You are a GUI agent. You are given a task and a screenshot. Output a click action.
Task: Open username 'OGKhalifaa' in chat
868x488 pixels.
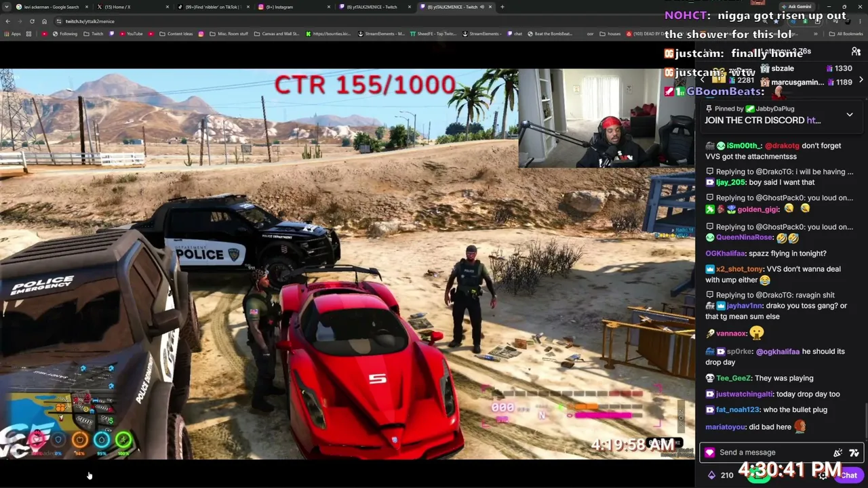[726, 253]
